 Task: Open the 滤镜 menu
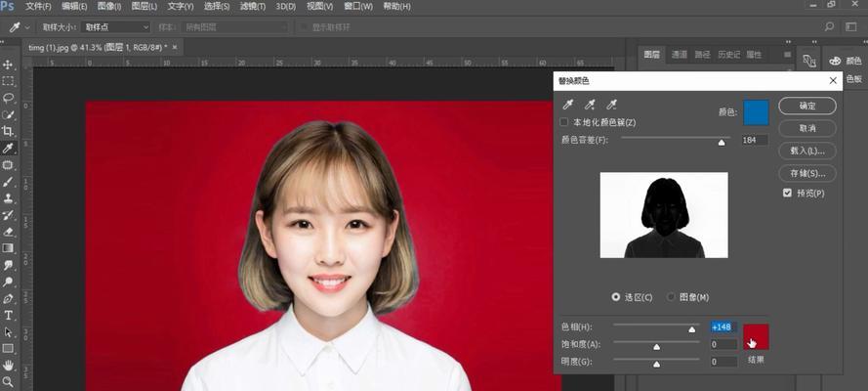click(251, 7)
